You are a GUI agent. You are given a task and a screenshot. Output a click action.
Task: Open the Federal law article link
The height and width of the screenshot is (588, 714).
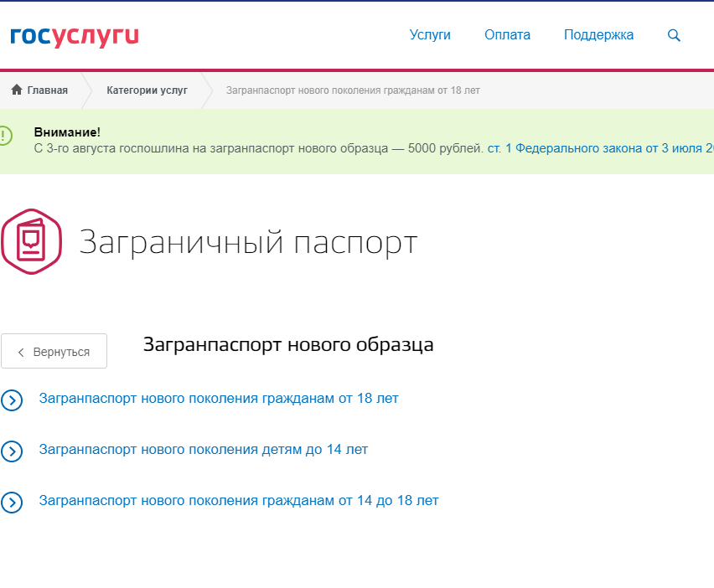[x=600, y=148]
